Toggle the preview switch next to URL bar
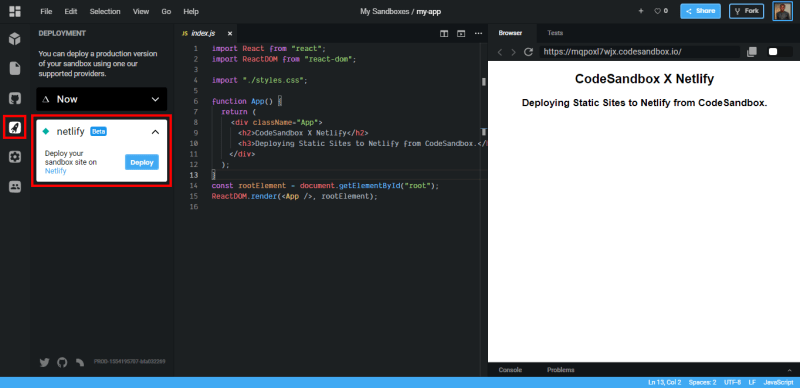Image resolution: width=800 pixels, height=388 pixels. pos(773,52)
